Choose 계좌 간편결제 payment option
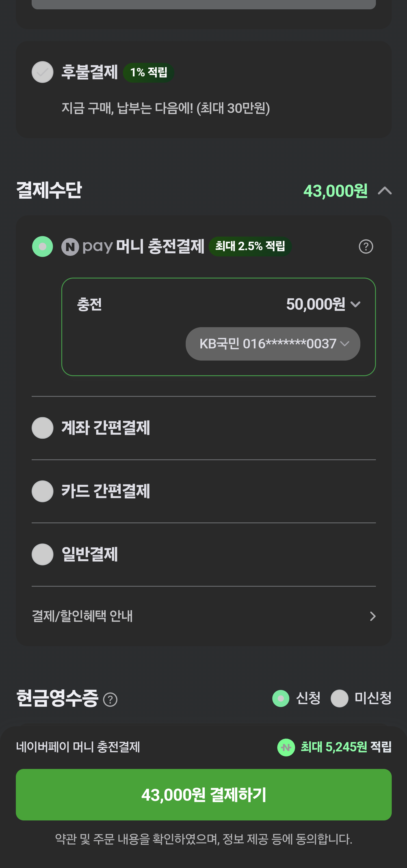Screen dimensions: 407x868 42,428
